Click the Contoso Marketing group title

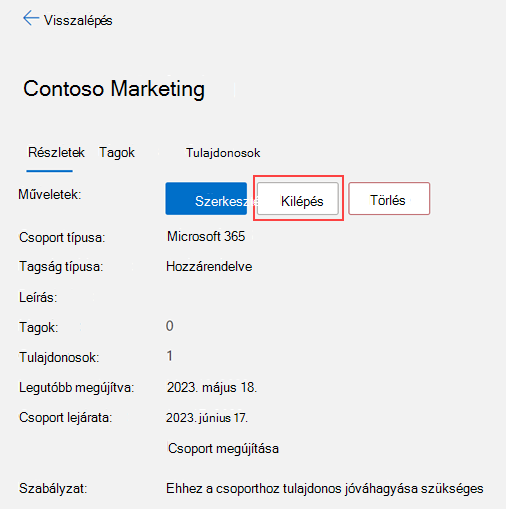pos(114,89)
